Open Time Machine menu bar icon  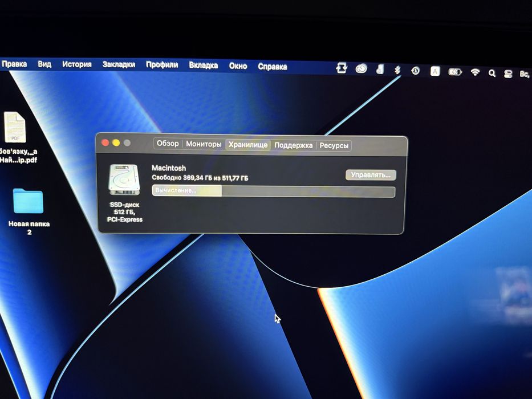click(x=415, y=71)
